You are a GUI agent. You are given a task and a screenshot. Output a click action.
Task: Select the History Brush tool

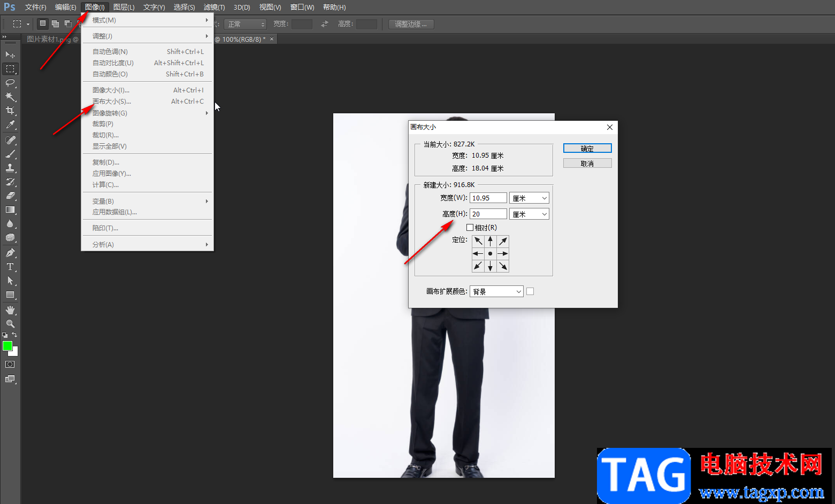pyautogui.click(x=10, y=182)
